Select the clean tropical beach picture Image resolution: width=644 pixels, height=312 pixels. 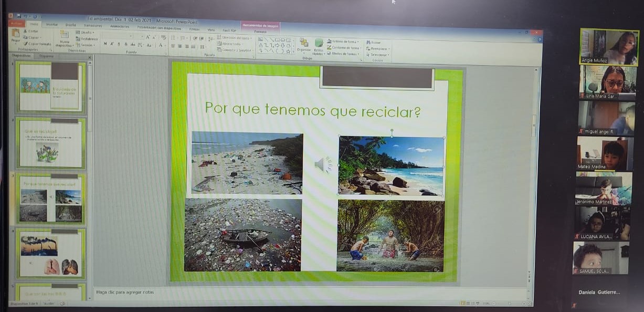(392, 166)
